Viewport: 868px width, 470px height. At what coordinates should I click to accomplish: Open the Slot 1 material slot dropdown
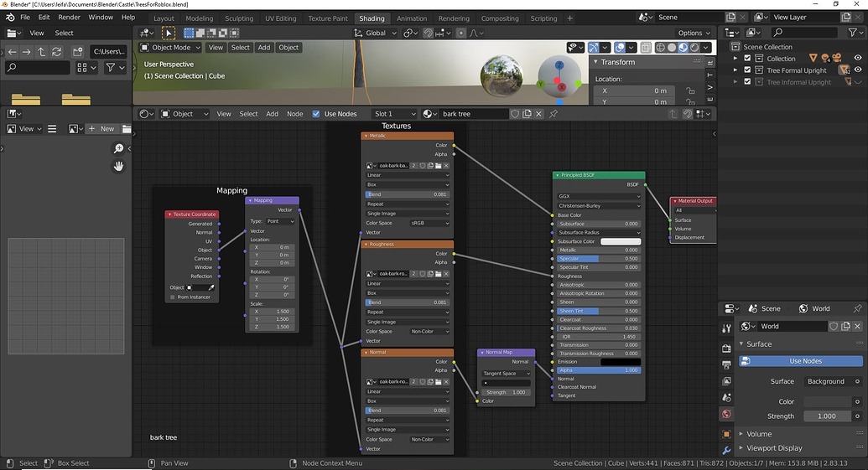click(x=395, y=114)
